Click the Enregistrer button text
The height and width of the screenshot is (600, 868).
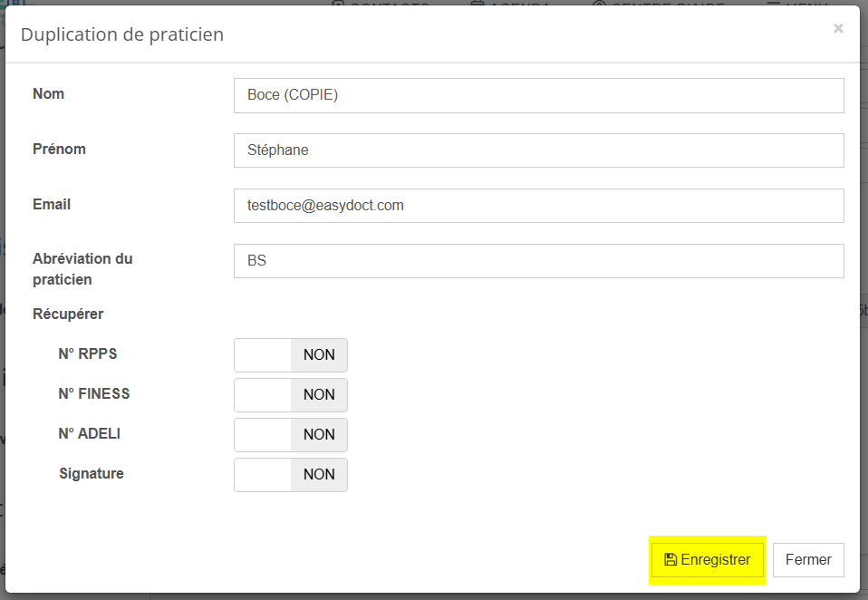tap(716, 560)
